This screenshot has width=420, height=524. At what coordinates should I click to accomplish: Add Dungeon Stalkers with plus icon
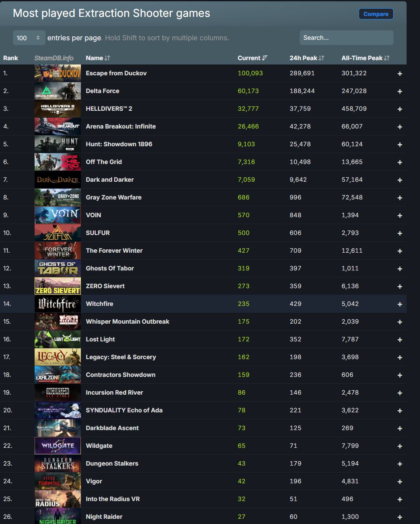coord(400,464)
